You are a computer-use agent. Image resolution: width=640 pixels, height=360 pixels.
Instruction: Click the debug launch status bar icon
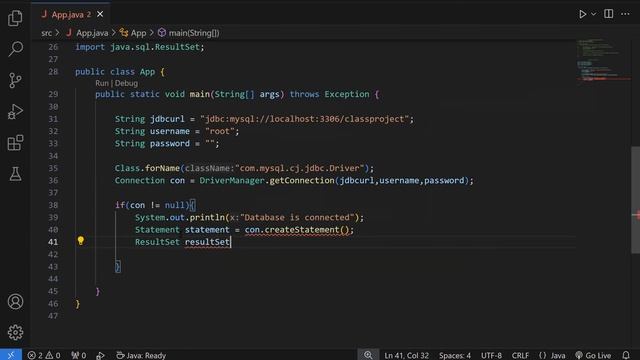pos(100,355)
